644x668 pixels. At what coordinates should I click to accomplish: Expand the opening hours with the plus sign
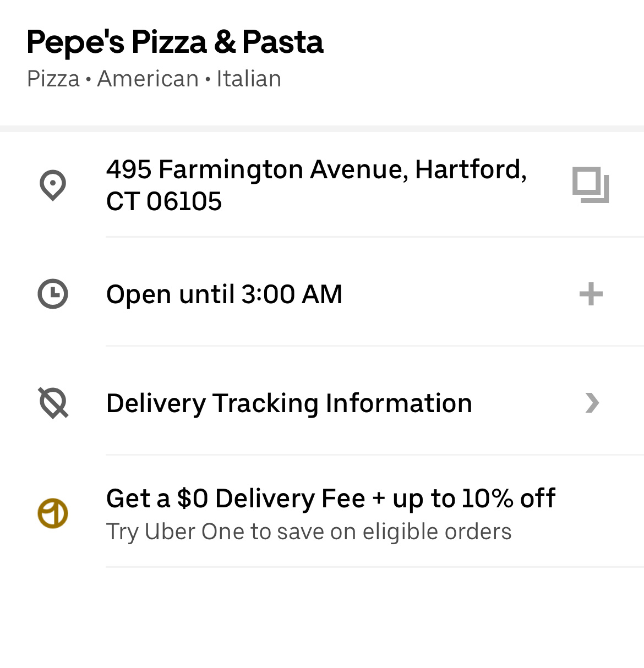tap(591, 294)
